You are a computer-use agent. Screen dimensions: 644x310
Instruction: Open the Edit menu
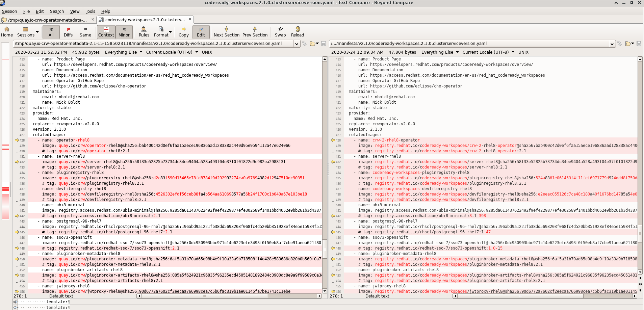(40, 11)
